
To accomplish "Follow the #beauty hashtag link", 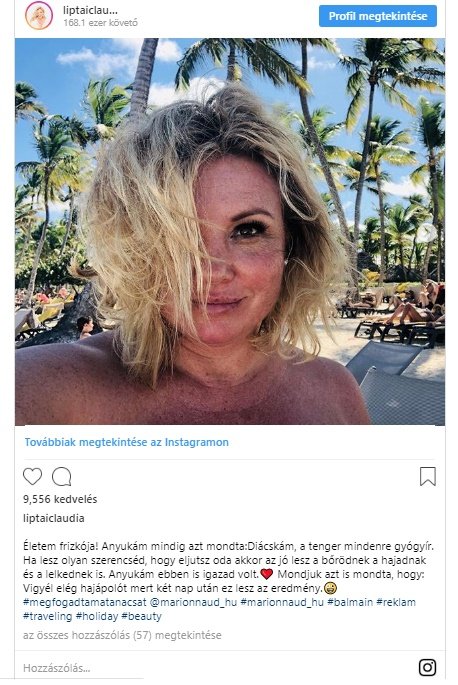I will [x=142, y=616].
